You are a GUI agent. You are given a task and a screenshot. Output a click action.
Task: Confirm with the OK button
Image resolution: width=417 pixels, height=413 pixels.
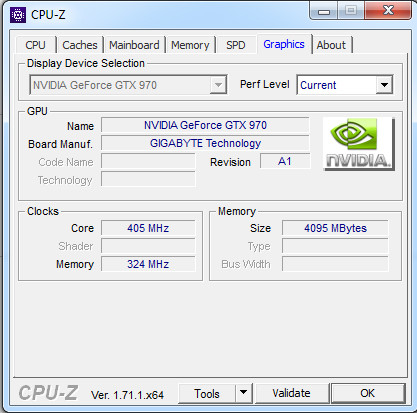[x=368, y=393]
